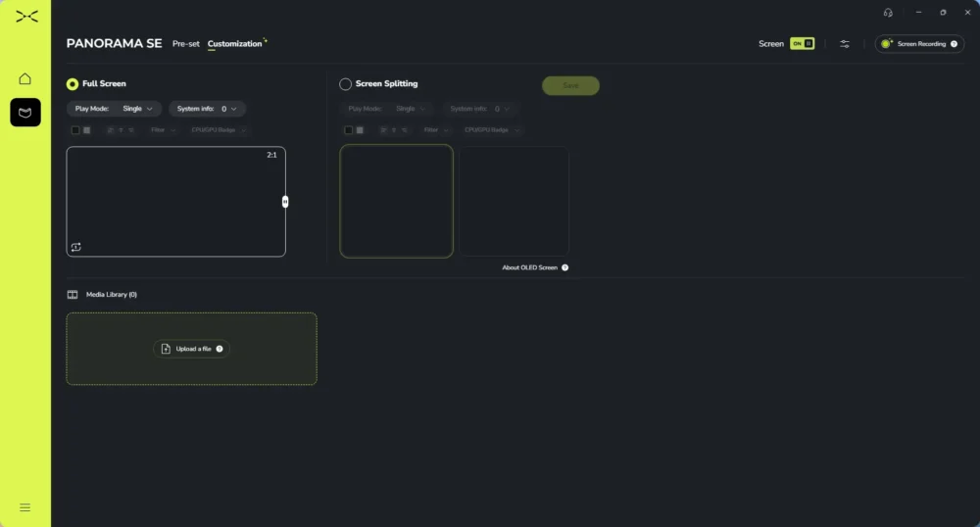This screenshot has height=527, width=980.
Task: Restore down the application window
Action: [x=943, y=13]
